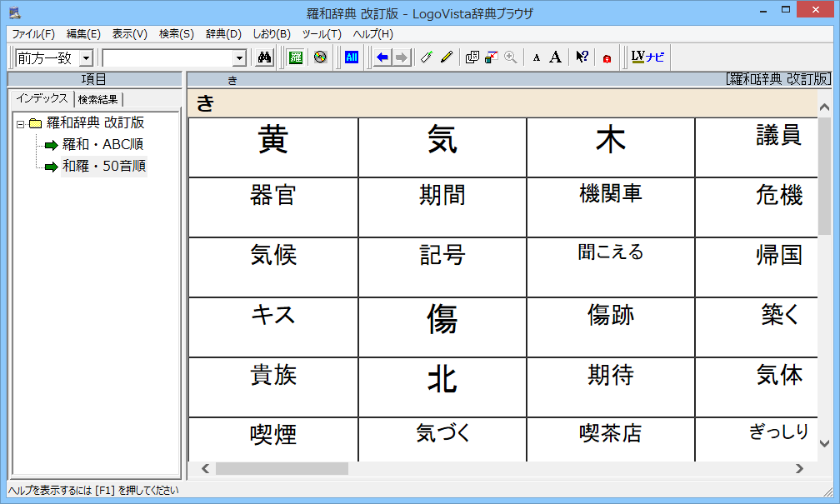Image resolution: width=840 pixels, height=504 pixels.
Task: Click the large A font size icon
Action: (x=555, y=57)
